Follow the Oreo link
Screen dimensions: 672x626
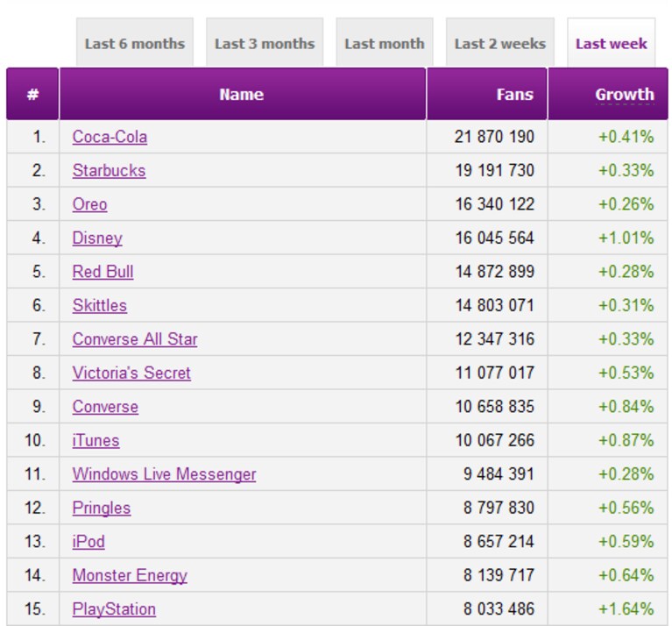tap(89, 204)
